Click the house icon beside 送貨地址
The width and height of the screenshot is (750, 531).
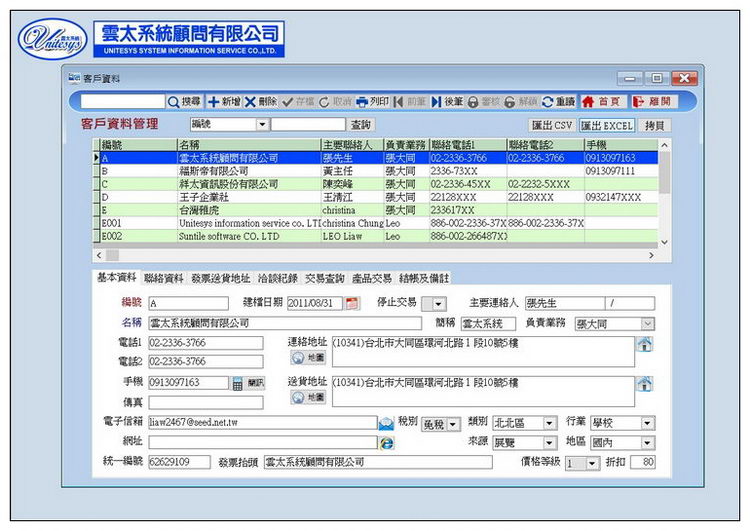[645, 384]
